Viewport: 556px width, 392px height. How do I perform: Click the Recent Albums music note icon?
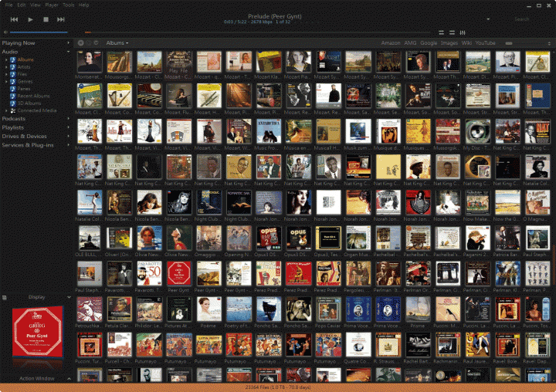[13, 96]
